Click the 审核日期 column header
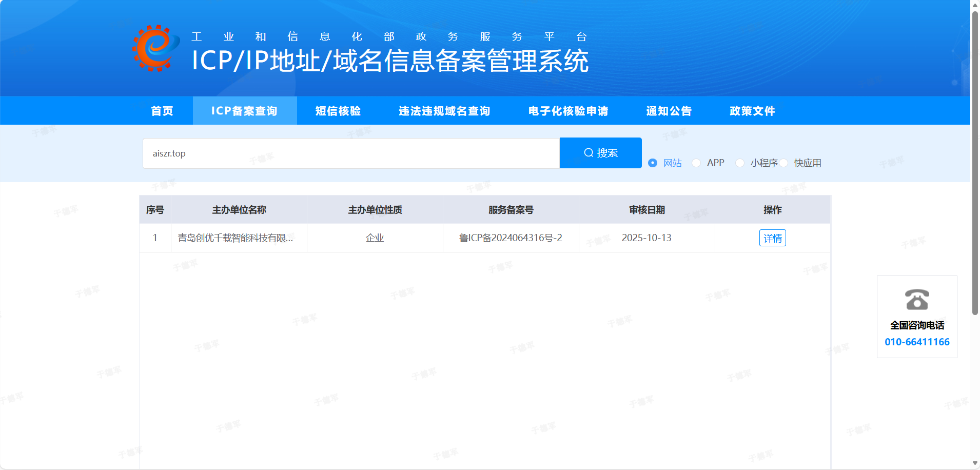 point(647,210)
